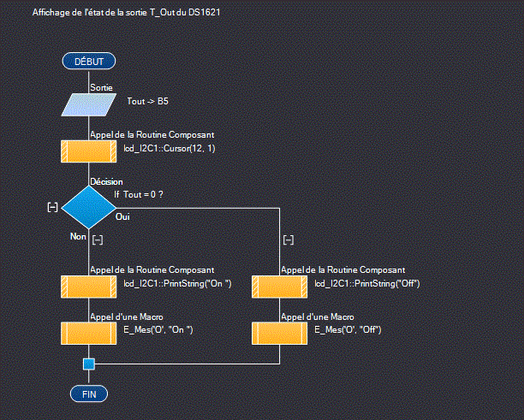This screenshot has height=420, width=524.
Task: Select the DÉBUT start terminator
Action: [x=88, y=61]
